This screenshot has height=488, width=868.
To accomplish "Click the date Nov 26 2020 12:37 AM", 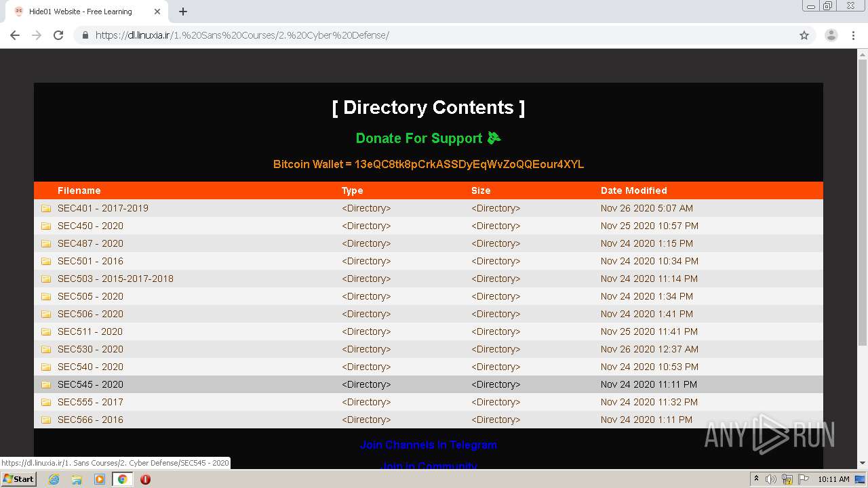I will (x=650, y=349).
